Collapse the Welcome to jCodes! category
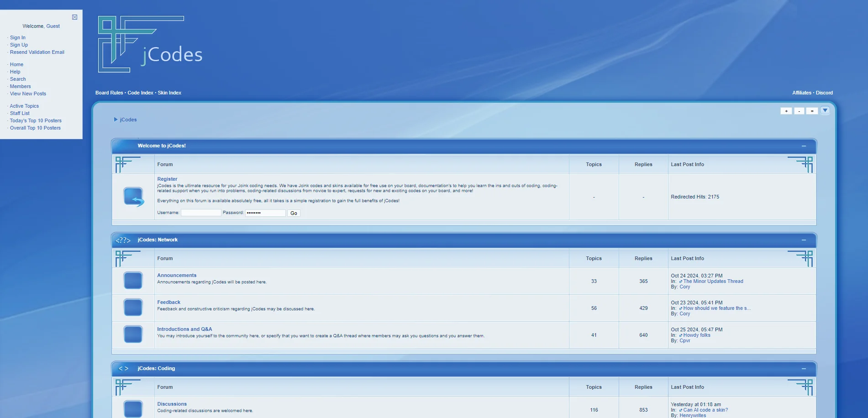 (804, 146)
